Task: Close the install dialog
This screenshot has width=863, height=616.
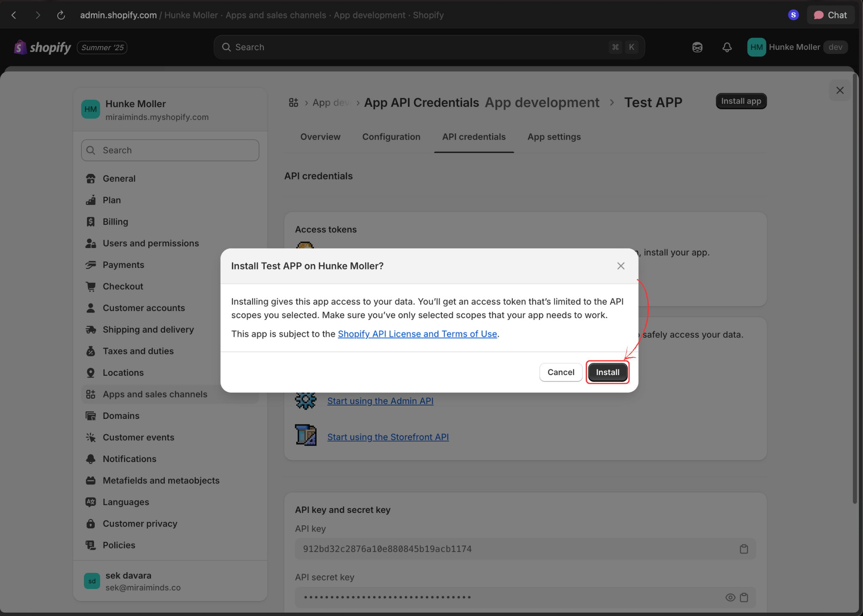Action: [x=620, y=266]
